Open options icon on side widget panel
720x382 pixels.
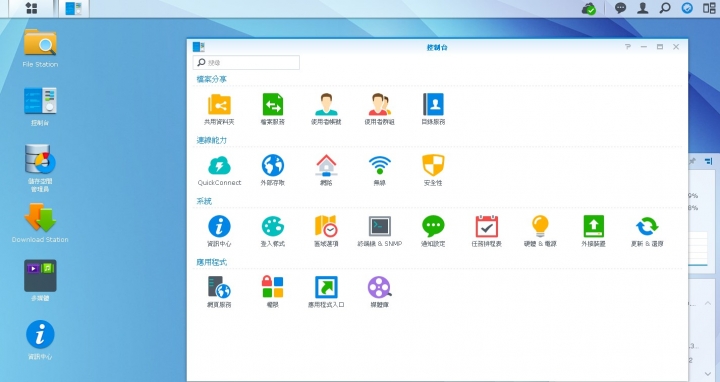(x=709, y=161)
